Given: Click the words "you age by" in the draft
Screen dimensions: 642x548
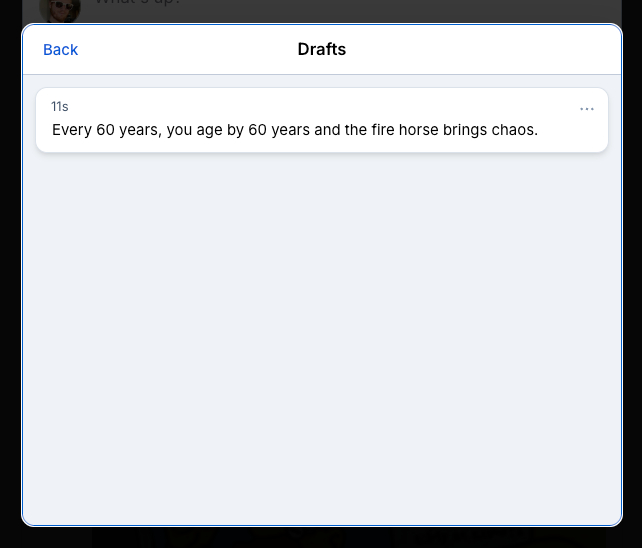Looking at the screenshot, I should [x=207, y=130].
